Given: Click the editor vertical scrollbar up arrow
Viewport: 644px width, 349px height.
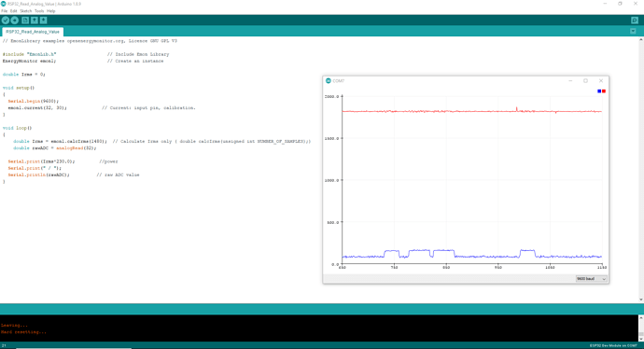Looking at the screenshot, I should coord(640,40).
